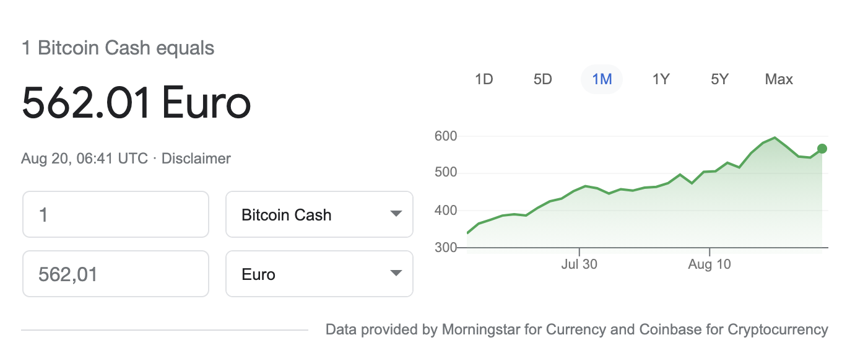Switch chart to 5Y range
Screen dimensions: 868x353
720,79
